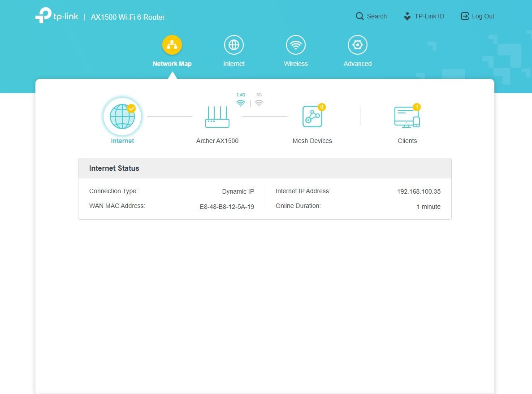532x394 pixels.
Task: Click the Log Out icon
Action: (465, 16)
